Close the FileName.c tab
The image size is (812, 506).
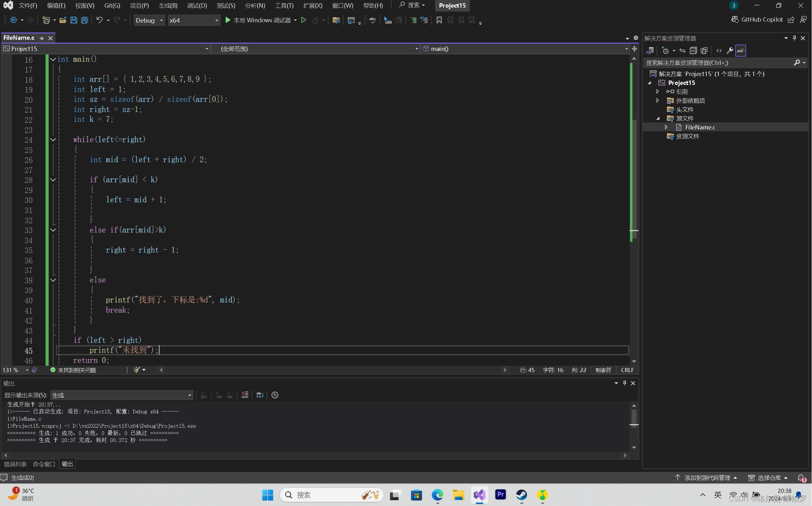[x=50, y=38]
